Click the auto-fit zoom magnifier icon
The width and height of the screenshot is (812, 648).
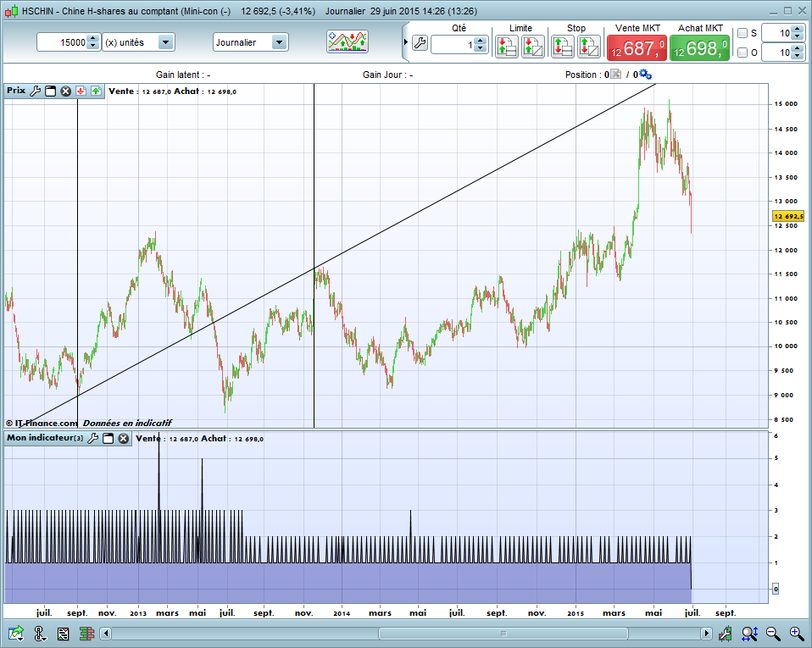click(749, 633)
